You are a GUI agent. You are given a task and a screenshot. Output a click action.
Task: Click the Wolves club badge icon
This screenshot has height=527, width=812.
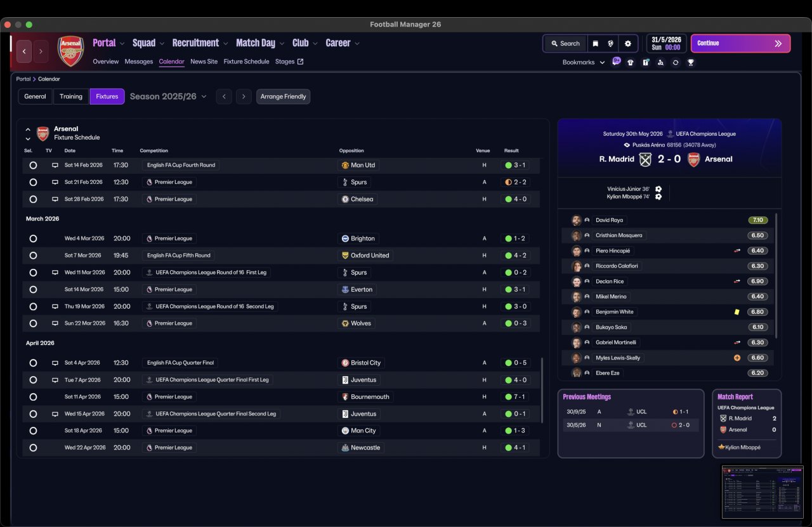point(345,323)
